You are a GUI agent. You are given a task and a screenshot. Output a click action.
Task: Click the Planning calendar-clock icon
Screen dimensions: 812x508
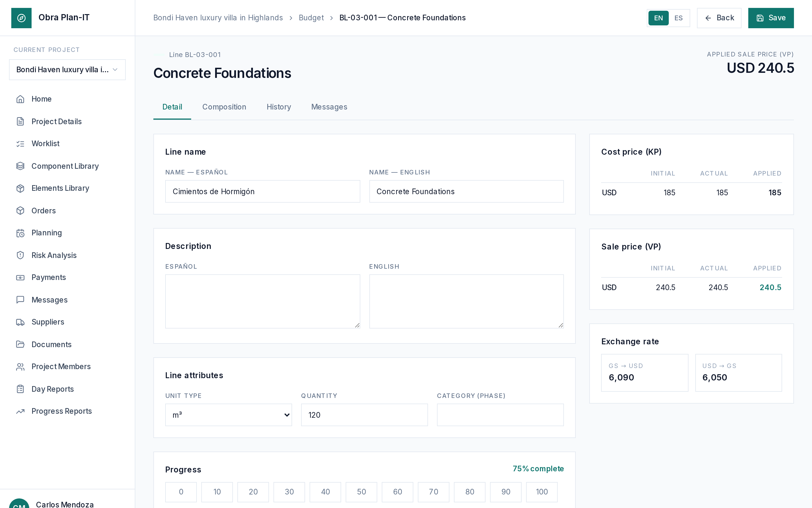coord(21,233)
